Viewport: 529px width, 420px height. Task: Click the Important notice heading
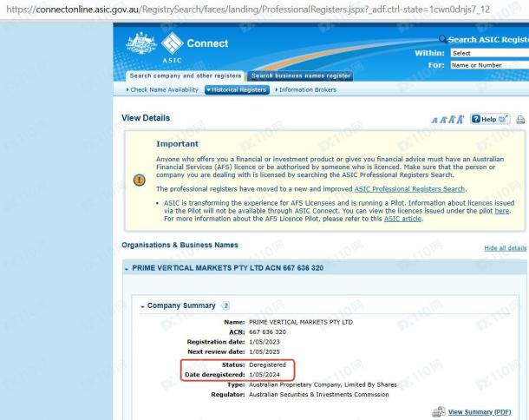[177, 144]
